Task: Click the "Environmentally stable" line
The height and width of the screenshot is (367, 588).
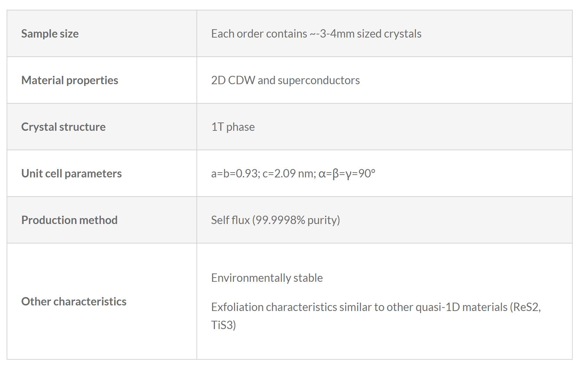Action: point(267,278)
